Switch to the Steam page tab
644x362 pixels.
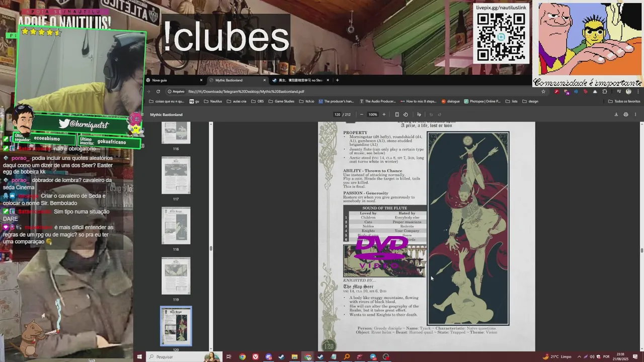(300, 80)
